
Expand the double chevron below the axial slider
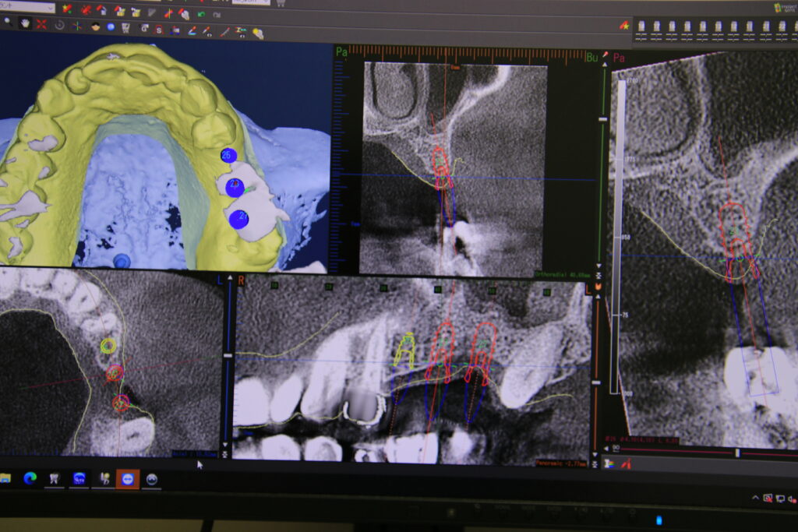225,454
